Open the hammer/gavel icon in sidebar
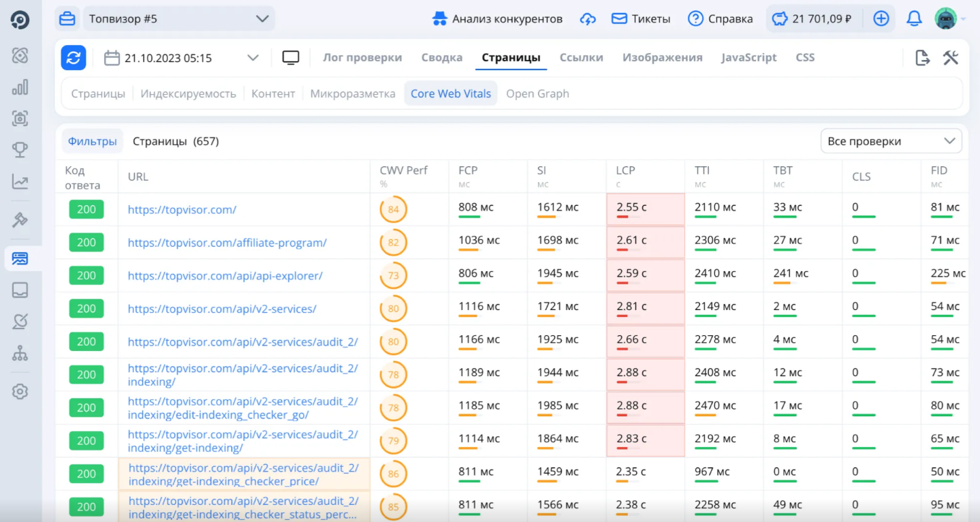The image size is (980, 522). pyautogui.click(x=20, y=219)
